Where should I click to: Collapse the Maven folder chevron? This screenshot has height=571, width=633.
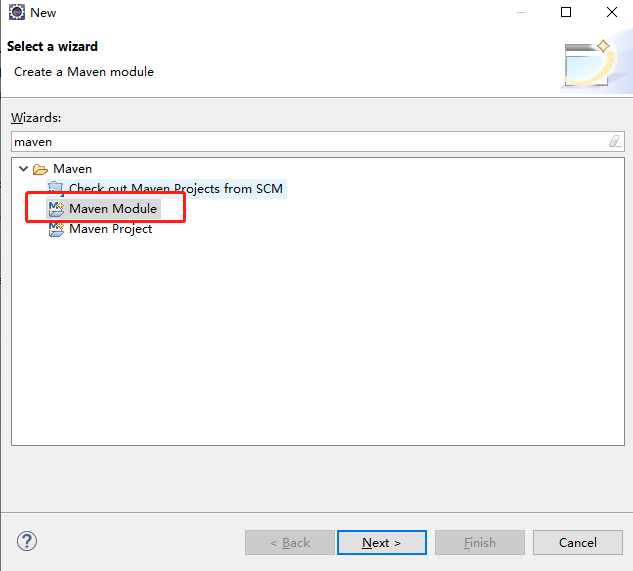23,169
